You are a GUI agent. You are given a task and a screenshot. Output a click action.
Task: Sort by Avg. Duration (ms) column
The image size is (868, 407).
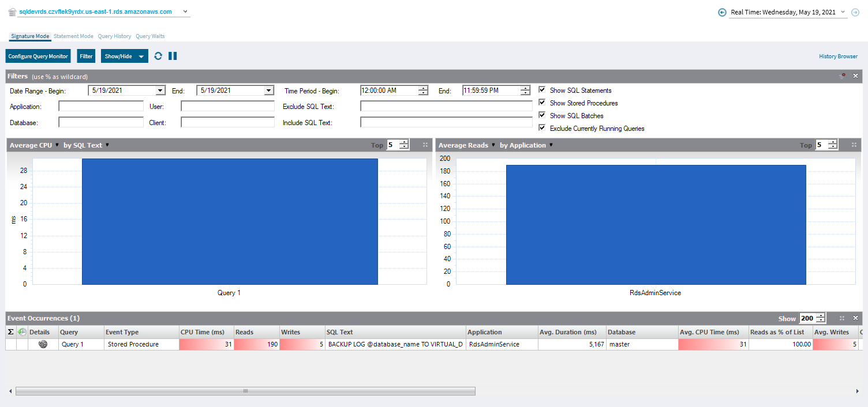coord(572,332)
